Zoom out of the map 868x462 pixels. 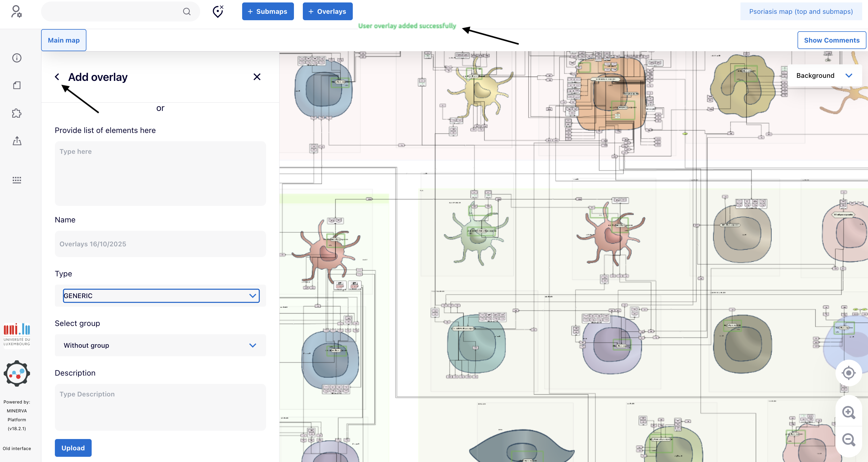pyautogui.click(x=848, y=439)
